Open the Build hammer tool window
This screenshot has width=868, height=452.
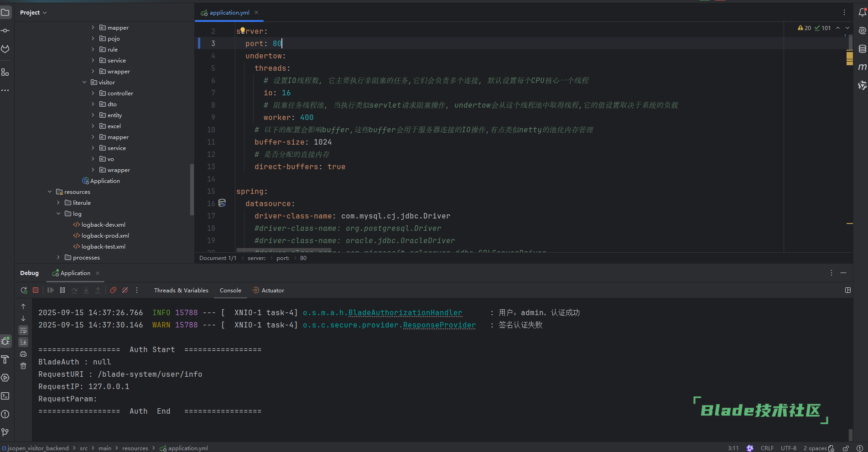5,359
